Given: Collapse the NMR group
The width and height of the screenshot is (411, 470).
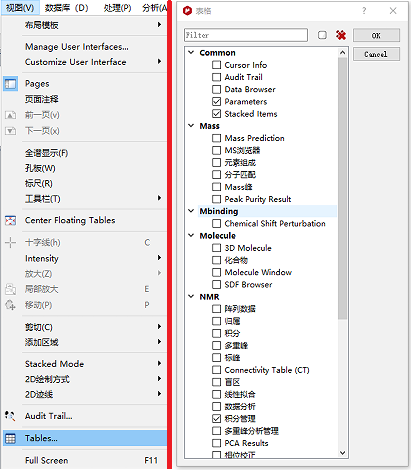Looking at the screenshot, I should tap(191, 296).
